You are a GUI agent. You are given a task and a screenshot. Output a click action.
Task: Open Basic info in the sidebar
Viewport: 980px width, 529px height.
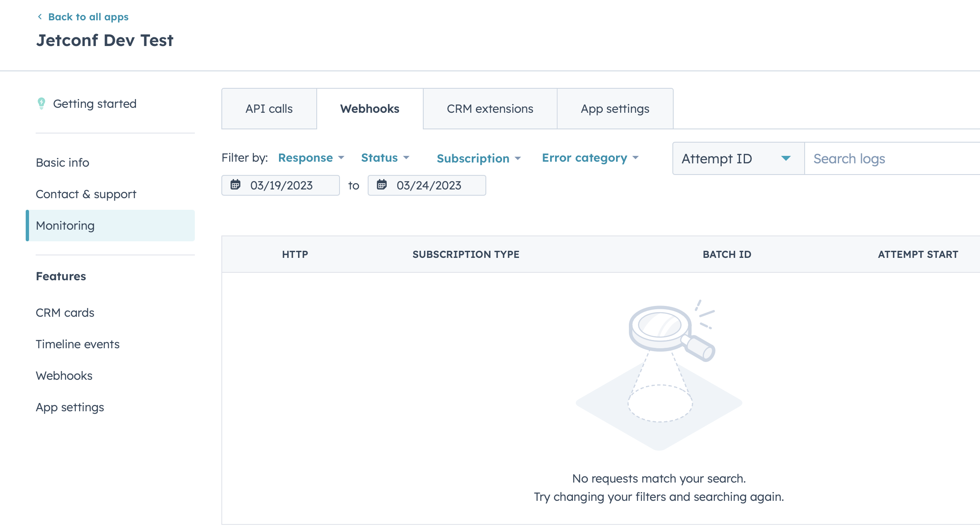(62, 162)
